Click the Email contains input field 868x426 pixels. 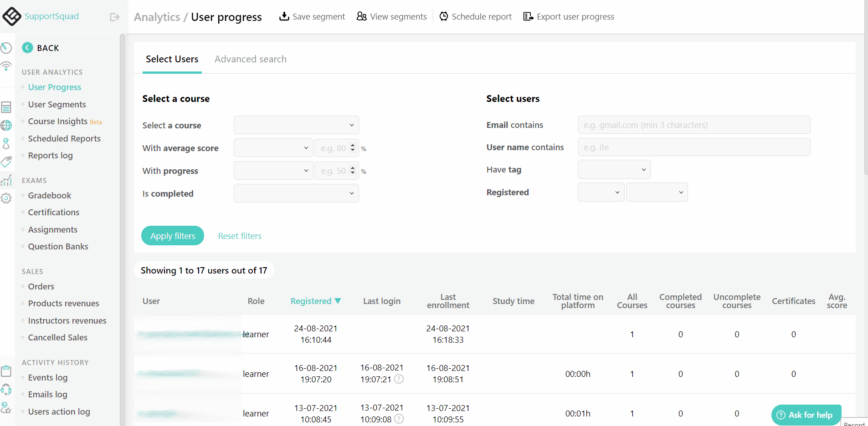pyautogui.click(x=693, y=125)
